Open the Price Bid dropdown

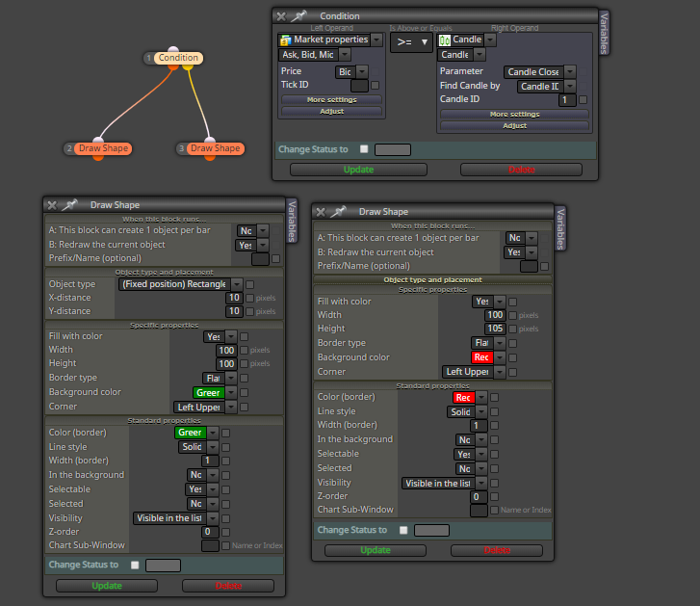click(x=362, y=71)
